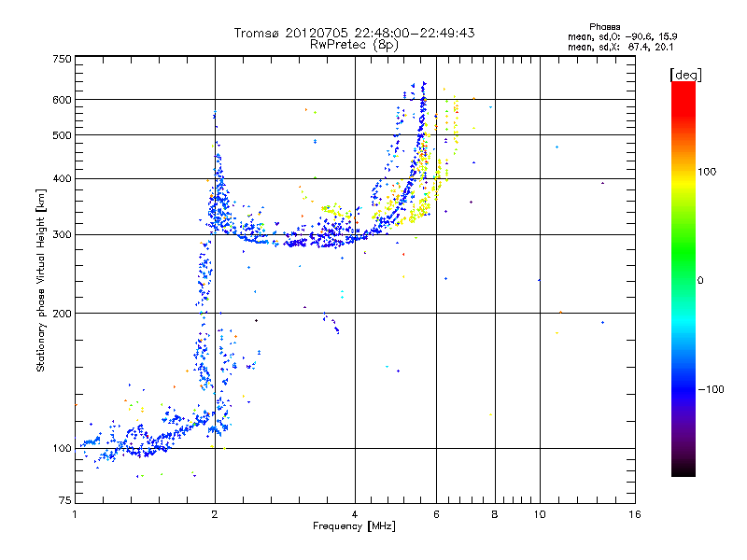Image resolution: width=747 pixels, height=560 pixels.
Task: Click the y-axis '200' tick label
Action: (x=62, y=314)
